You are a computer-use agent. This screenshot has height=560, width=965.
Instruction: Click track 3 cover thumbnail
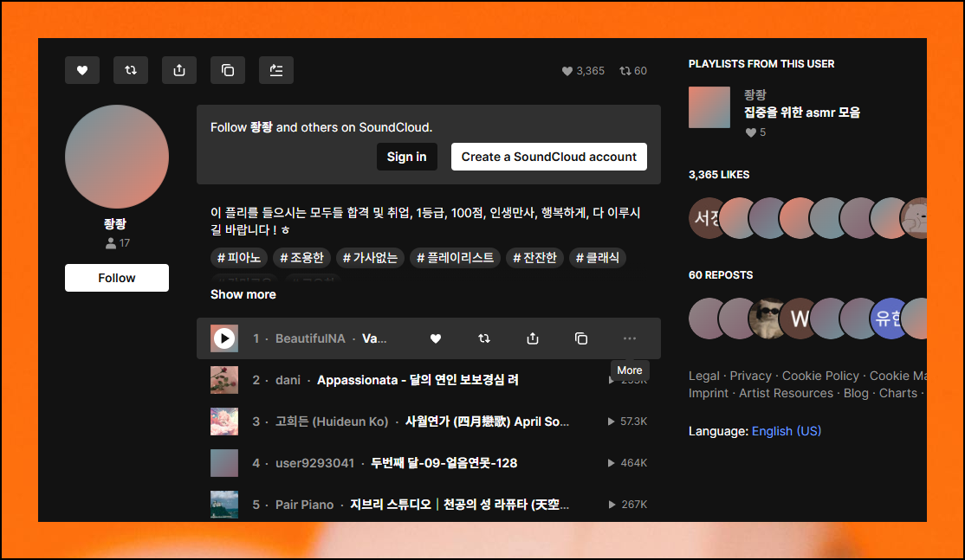[x=224, y=422]
